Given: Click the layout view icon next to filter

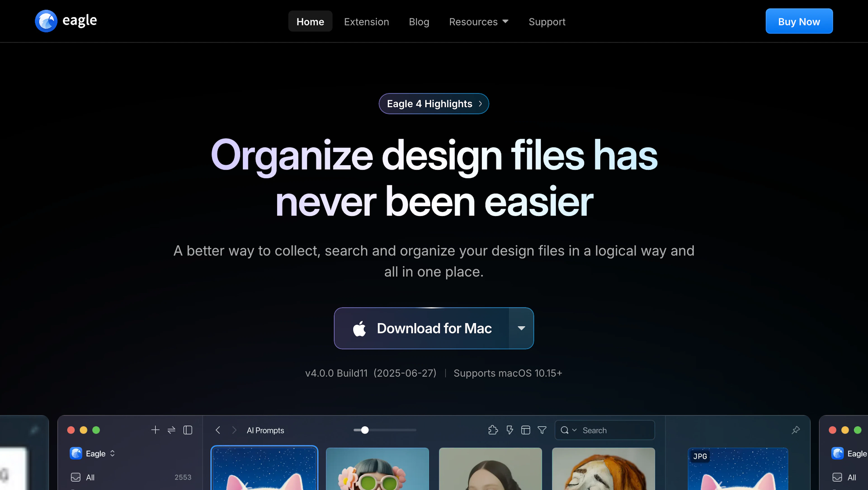Looking at the screenshot, I should [x=525, y=430].
